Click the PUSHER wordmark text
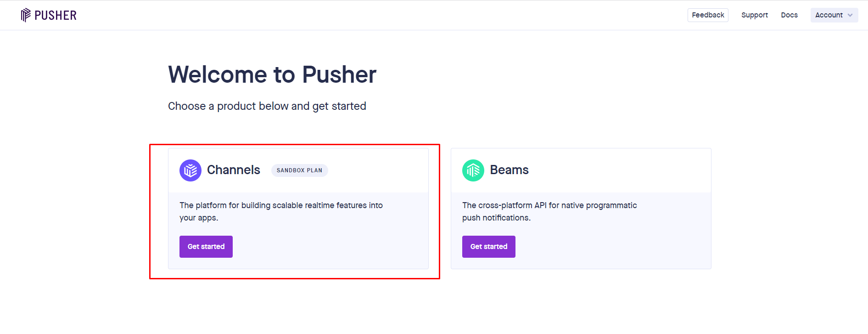Viewport: 868px width, 334px height. point(56,16)
